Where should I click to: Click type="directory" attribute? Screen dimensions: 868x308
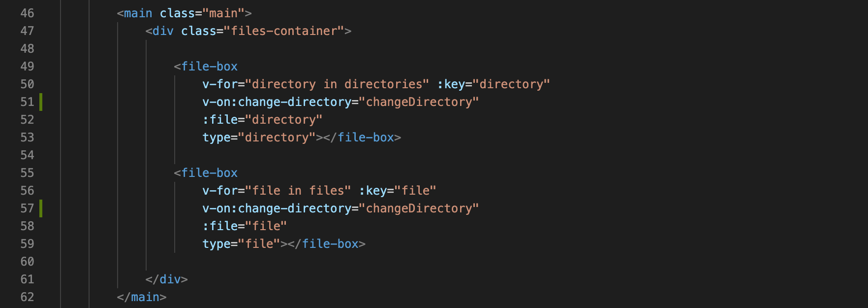click(259, 137)
